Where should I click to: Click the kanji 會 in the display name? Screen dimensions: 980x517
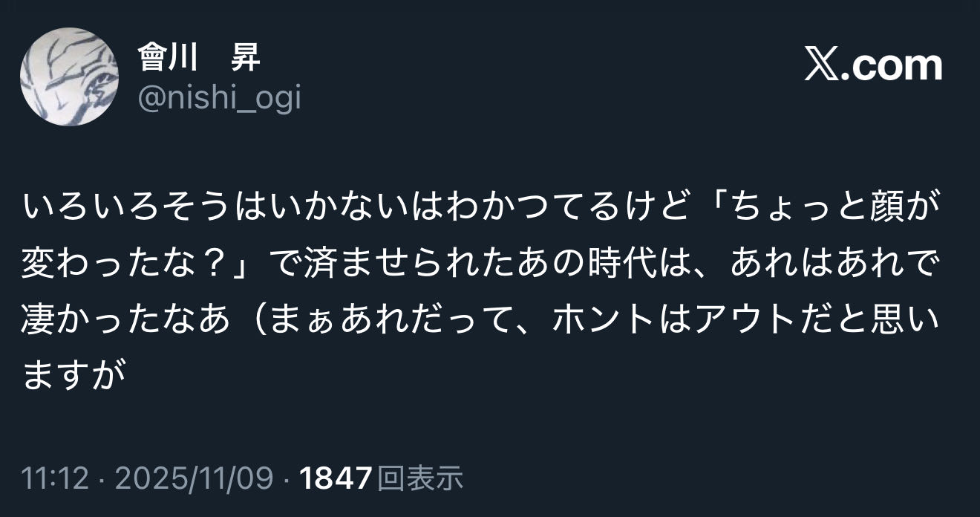pyautogui.click(x=152, y=58)
